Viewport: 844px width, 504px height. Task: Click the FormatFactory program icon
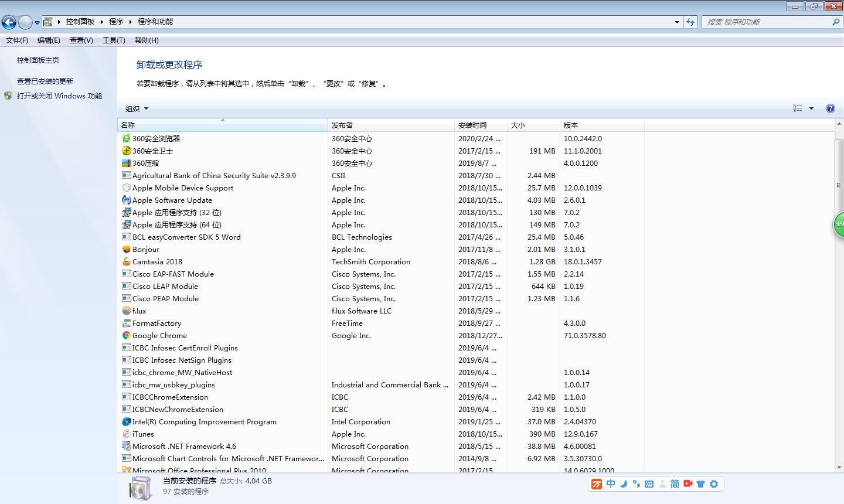(126, 323)
